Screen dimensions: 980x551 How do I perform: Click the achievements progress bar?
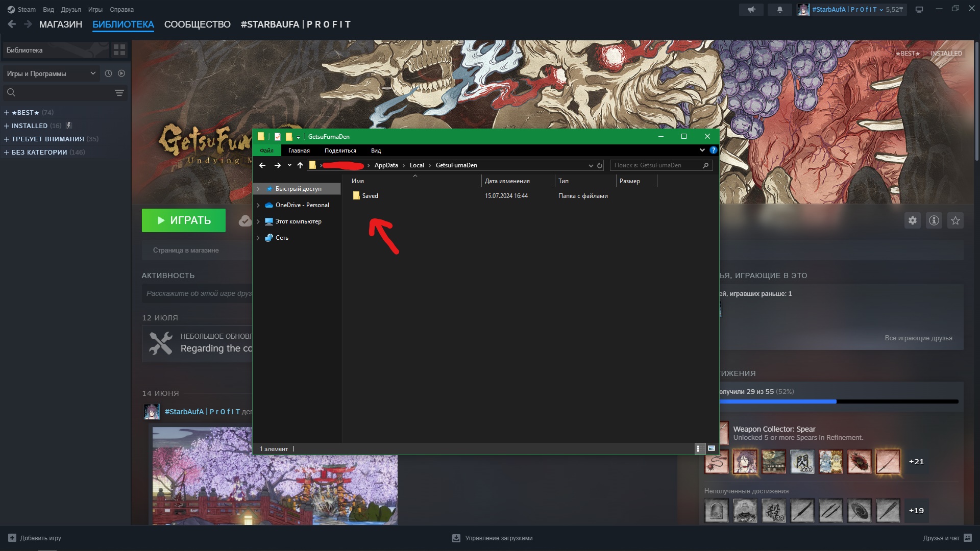point(837,402)
